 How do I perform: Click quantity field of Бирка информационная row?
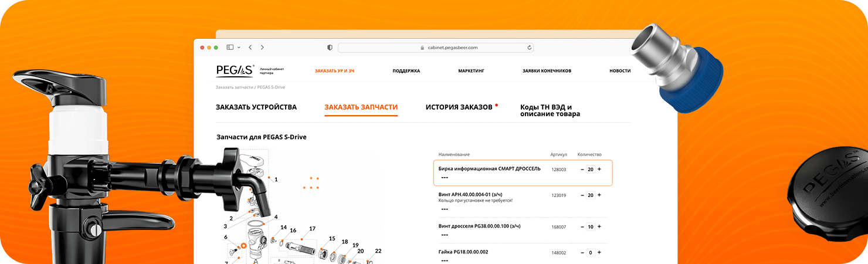click(x=591, y=169)
